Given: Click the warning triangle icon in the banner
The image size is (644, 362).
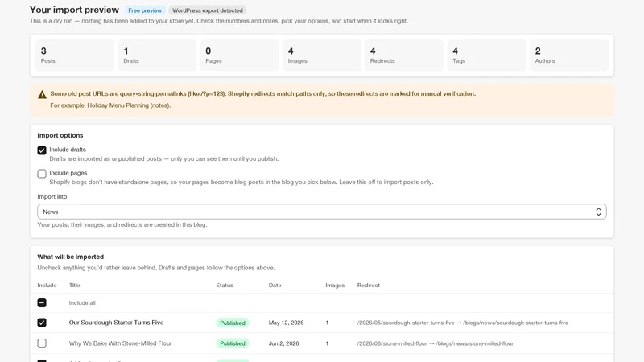Looking at the screenshot, I should click(42, 94).
